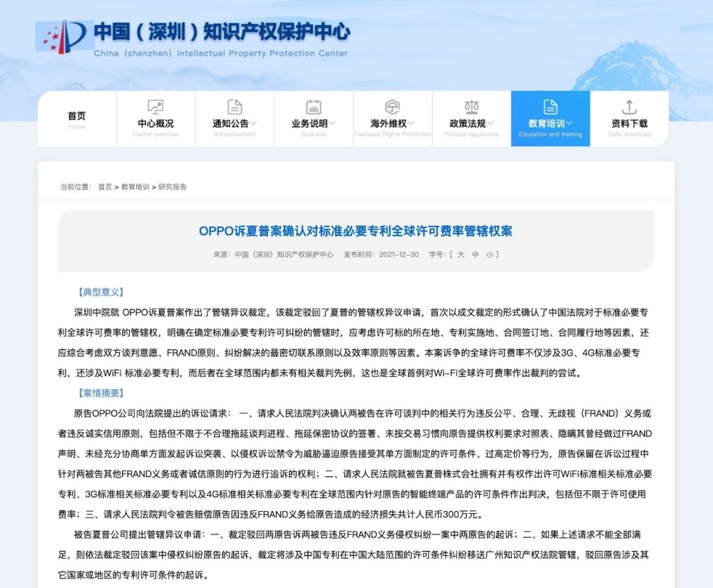The height and width of the screenshot is (588, 713).
Task: Choose the 小 font size setting
Action: pyautogui.click(x=491, y=253)
